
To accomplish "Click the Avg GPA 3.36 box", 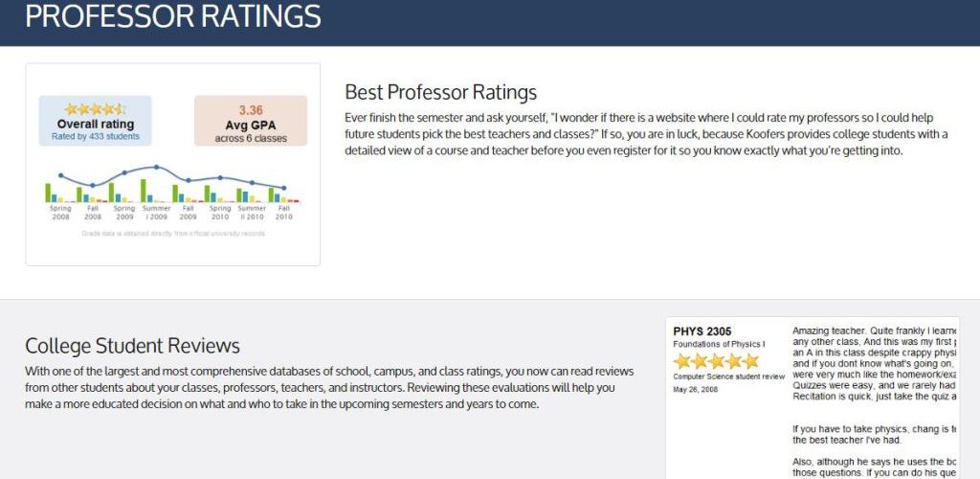I will (251, 121).
